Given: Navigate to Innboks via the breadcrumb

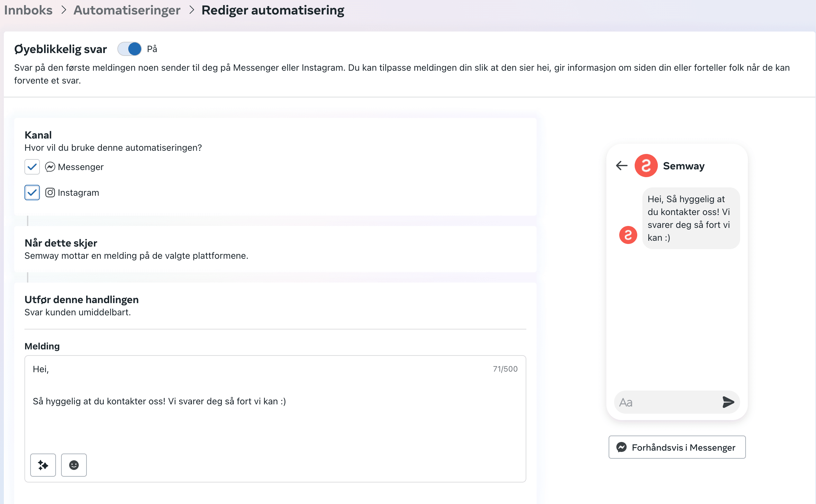Looking at the screenshot, I should [28, 10].
